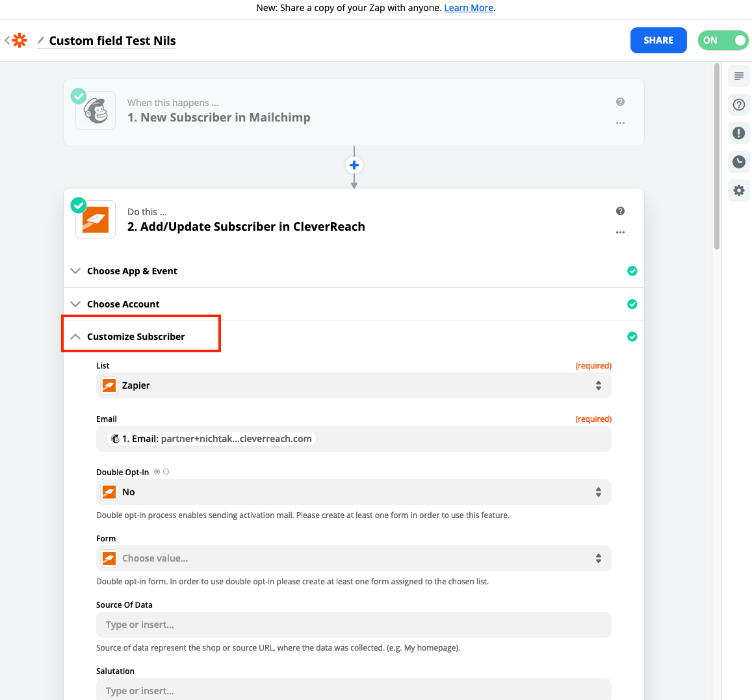
Task: Open the Form Choose value dropdown
Action: click(354, 558)
